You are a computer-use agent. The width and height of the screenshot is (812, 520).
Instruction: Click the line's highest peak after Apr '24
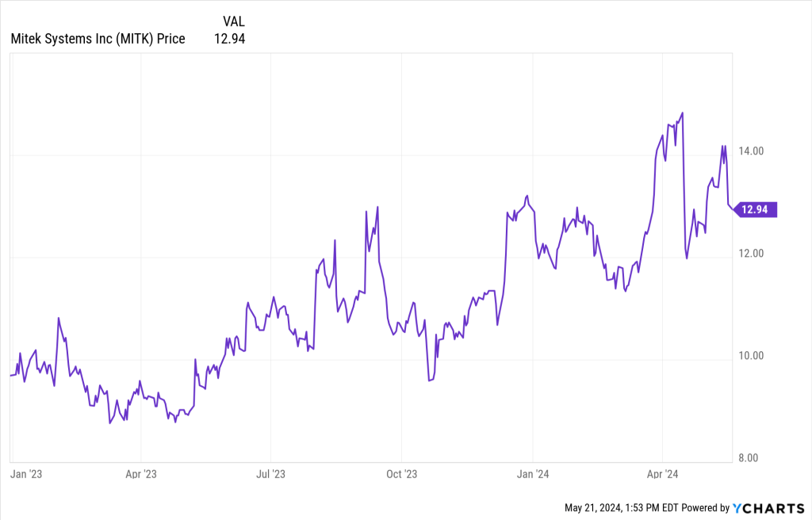[x=683, y=113]
